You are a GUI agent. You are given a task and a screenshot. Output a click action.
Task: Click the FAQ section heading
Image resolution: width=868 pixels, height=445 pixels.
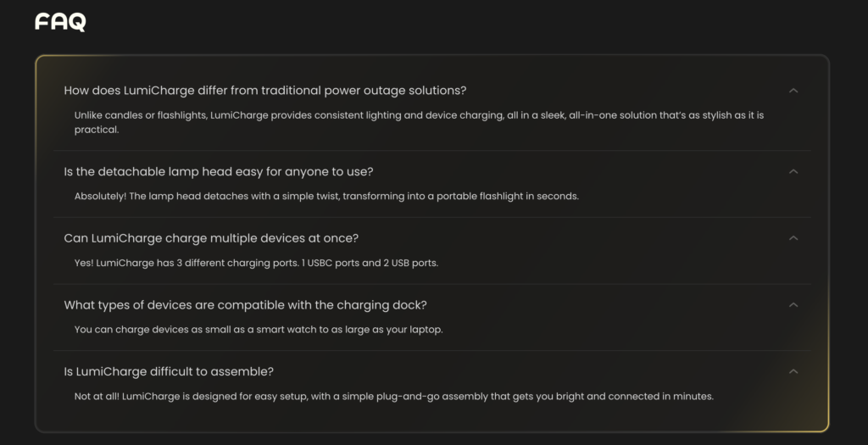tap(60, 22)
